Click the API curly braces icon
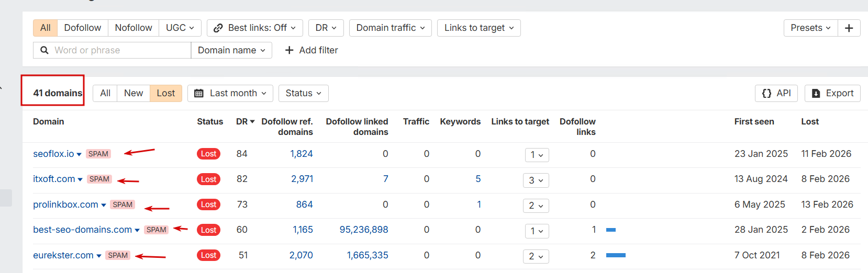Image resolution: width=868 pixels, height=273 pixels. coord(767,93)
